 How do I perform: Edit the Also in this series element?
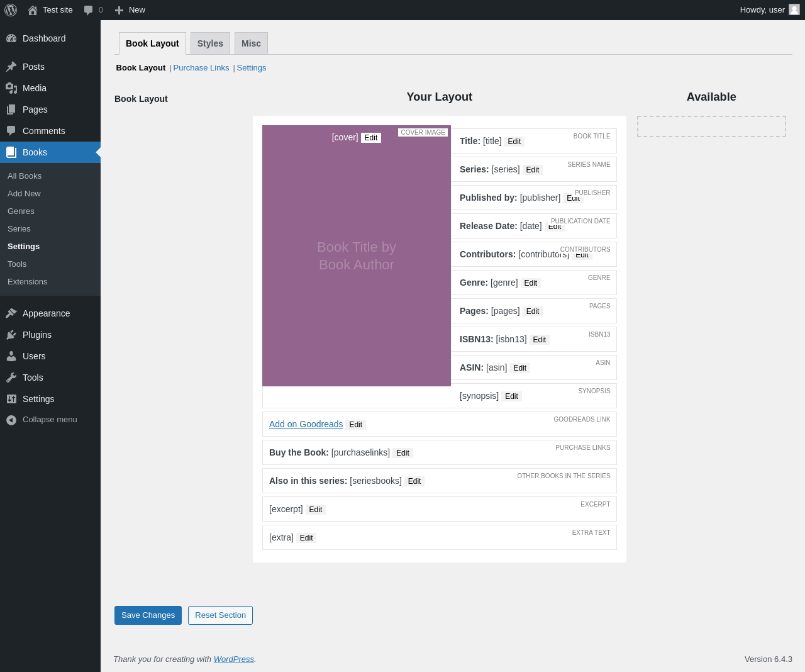414,481
